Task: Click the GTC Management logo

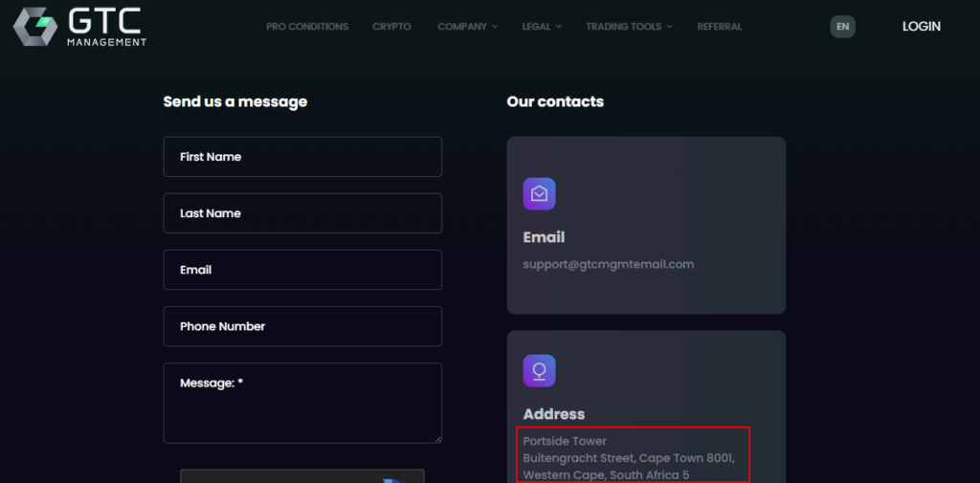Action: coord(80,27)
